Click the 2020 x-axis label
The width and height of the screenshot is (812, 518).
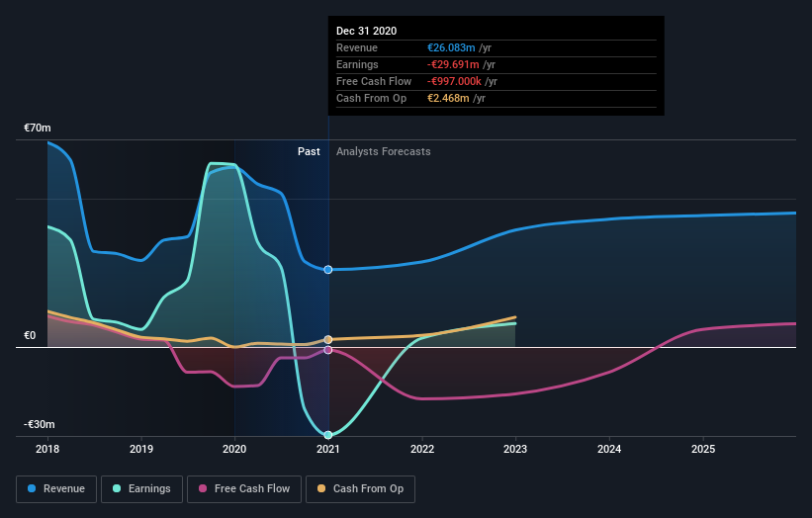(234, 449)
